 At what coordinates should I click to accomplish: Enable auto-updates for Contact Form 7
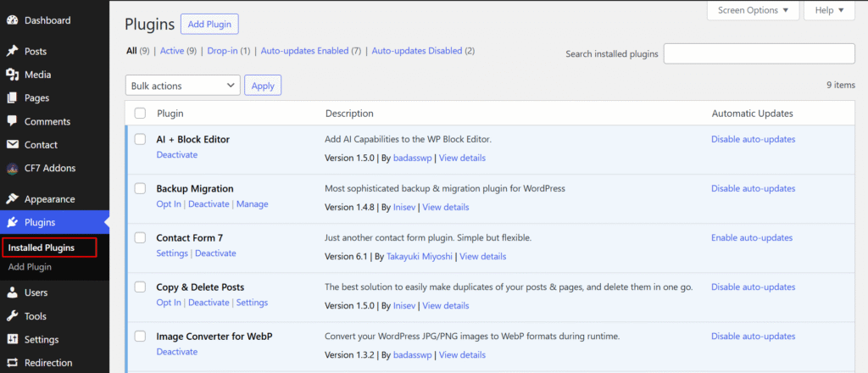point(752,238)
